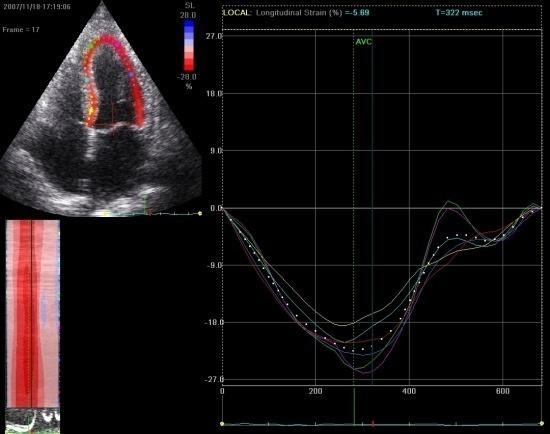Open the ECG thumbnail below the color M-mode
Viewport: 550px width, 434px height.
33,421
